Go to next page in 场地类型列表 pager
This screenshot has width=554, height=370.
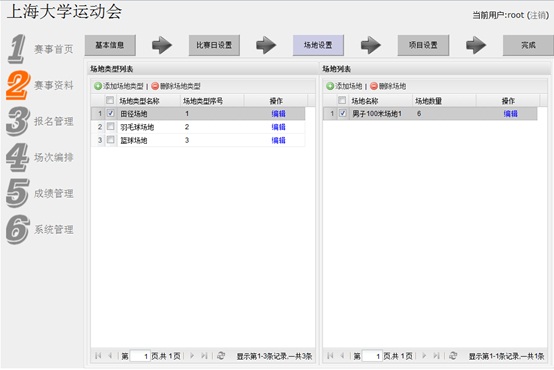coord(192,356)
